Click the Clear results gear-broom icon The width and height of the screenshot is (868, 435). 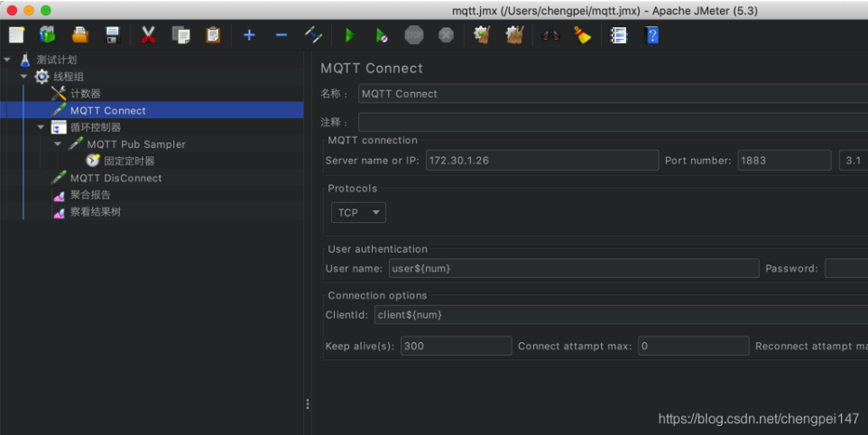point(482,35)
